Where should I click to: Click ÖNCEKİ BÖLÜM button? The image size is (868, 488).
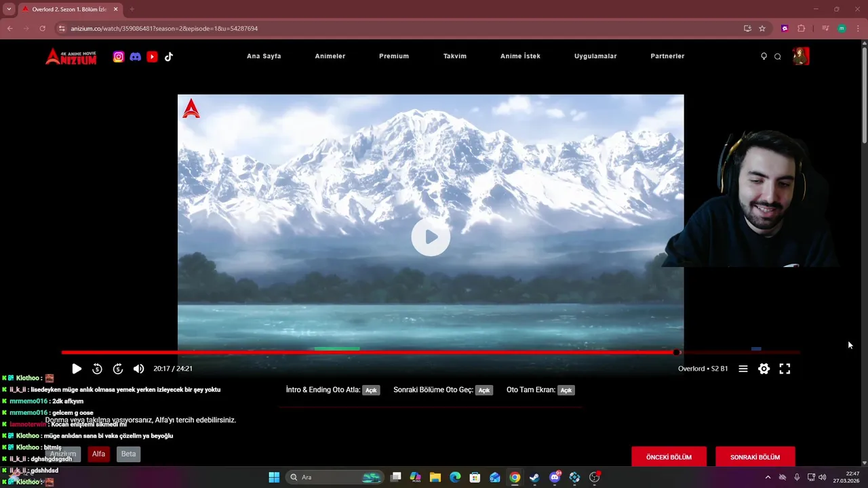tap(669, 457)
